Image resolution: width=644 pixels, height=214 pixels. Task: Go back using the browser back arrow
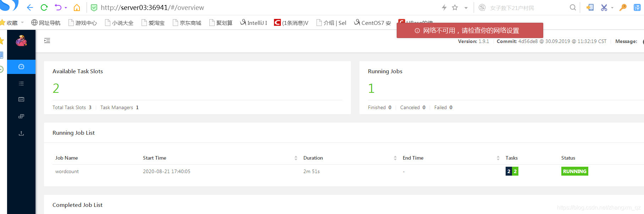click(x=30, y=7)
